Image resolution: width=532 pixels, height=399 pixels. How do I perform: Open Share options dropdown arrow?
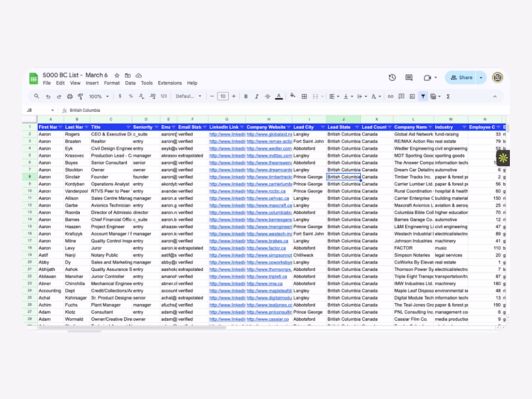coord(481,78)
